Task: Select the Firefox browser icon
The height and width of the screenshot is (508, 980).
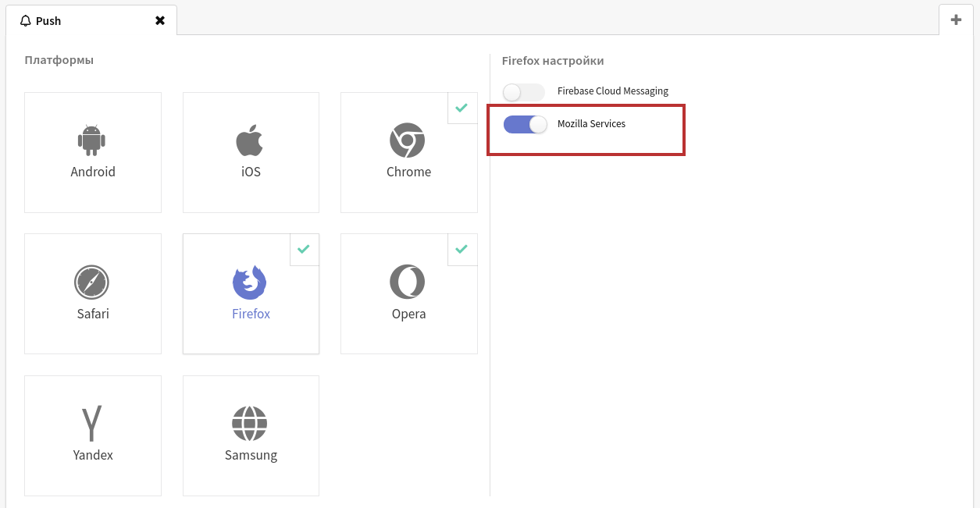Action: pos(250,282)
